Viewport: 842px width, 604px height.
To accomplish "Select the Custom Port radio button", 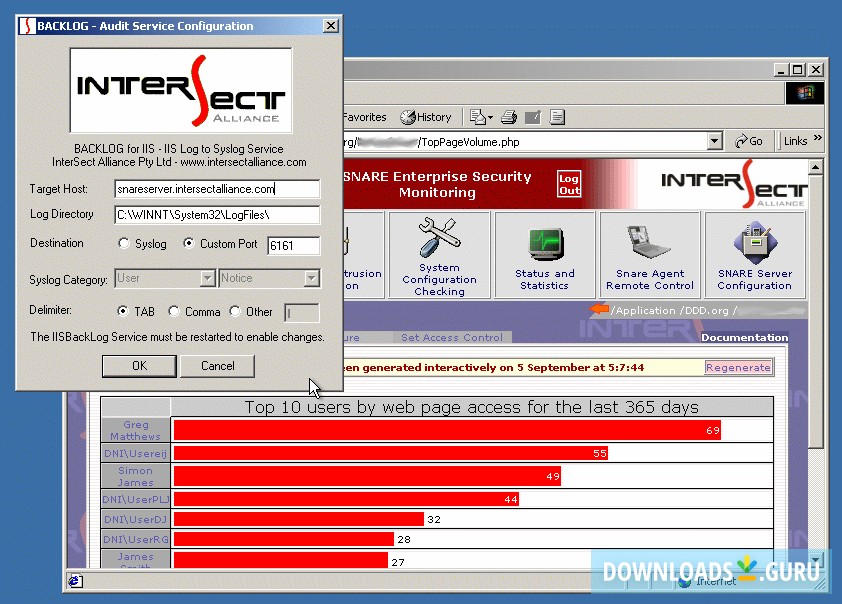I will (x=188, y=243).
